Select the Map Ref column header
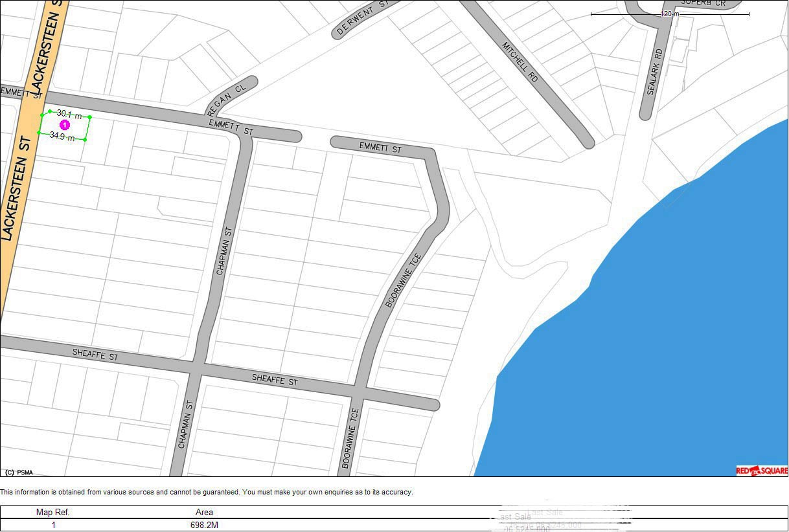Screen dimensions: 789x532 point(54,512)
